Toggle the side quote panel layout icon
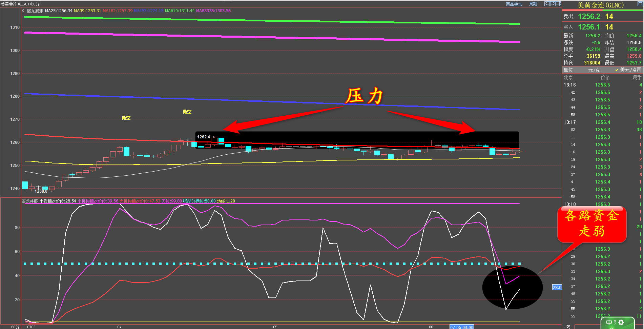 [x=558, y=4]
